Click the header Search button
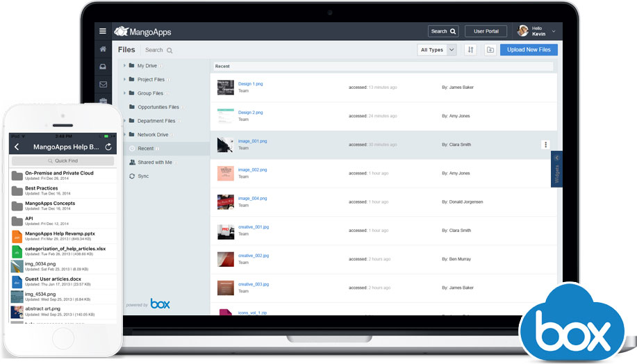The width and height of the screenshot is (637, 364). click(443, 31)
